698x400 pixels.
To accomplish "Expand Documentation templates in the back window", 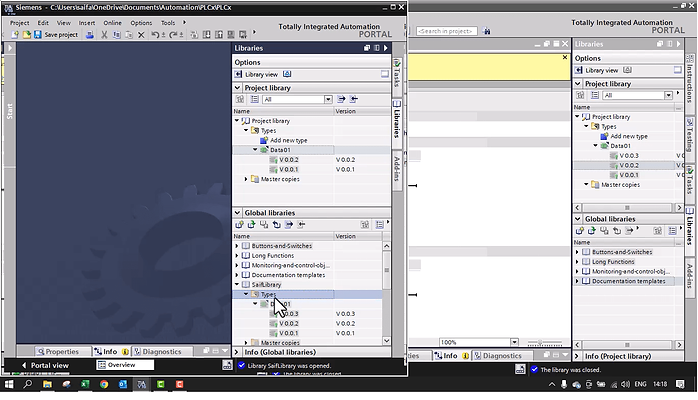I will tap(577, 281).
